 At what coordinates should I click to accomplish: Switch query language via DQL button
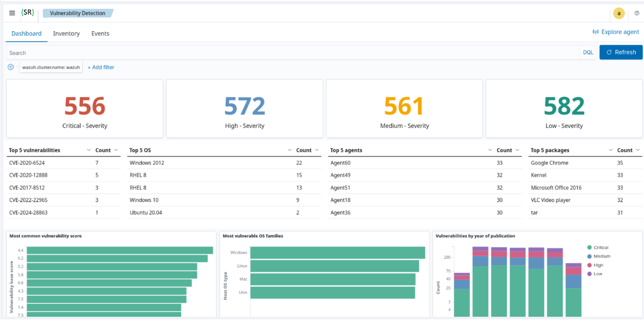[588, 53]
